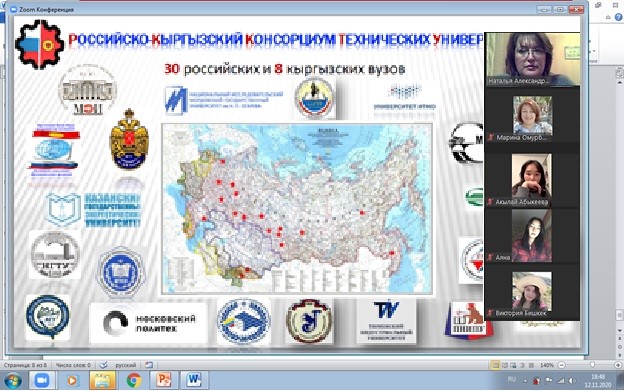
Task: Click the 140% zoom level indicator
Action: pos(547,365)
